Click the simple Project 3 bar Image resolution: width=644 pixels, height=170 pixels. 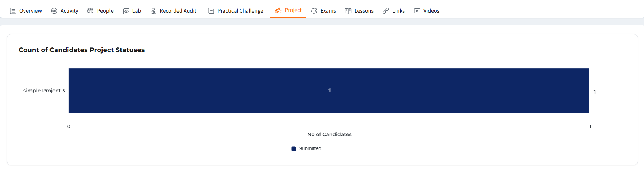tap(328, 91)
